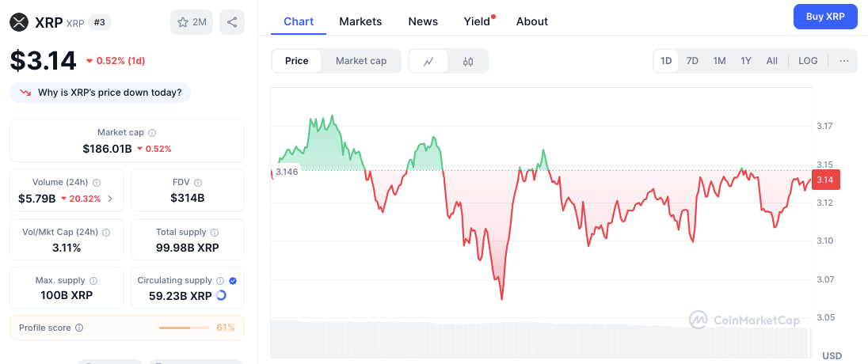
Task: Open the Markets tab
Action: (x=360, y=21)
